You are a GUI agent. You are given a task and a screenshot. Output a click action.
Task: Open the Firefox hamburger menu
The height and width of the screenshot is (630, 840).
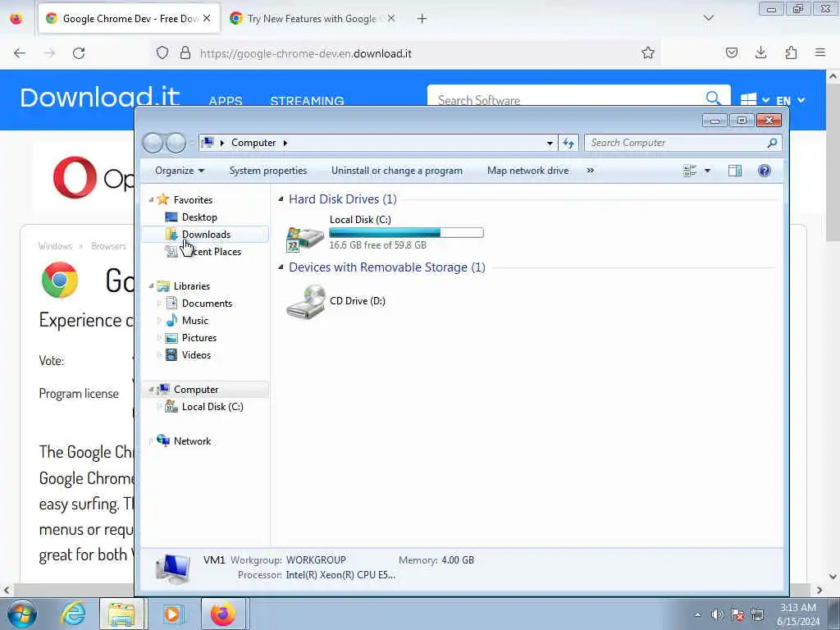820,52
